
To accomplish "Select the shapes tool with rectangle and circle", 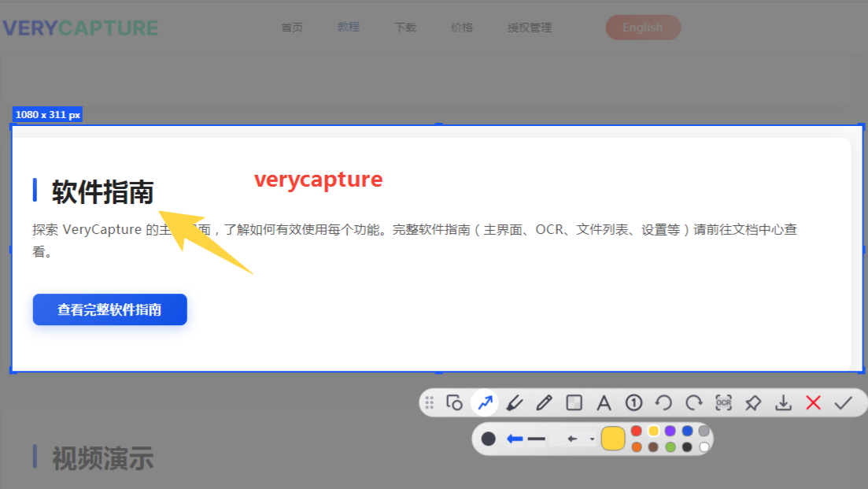I will point(455,402).
